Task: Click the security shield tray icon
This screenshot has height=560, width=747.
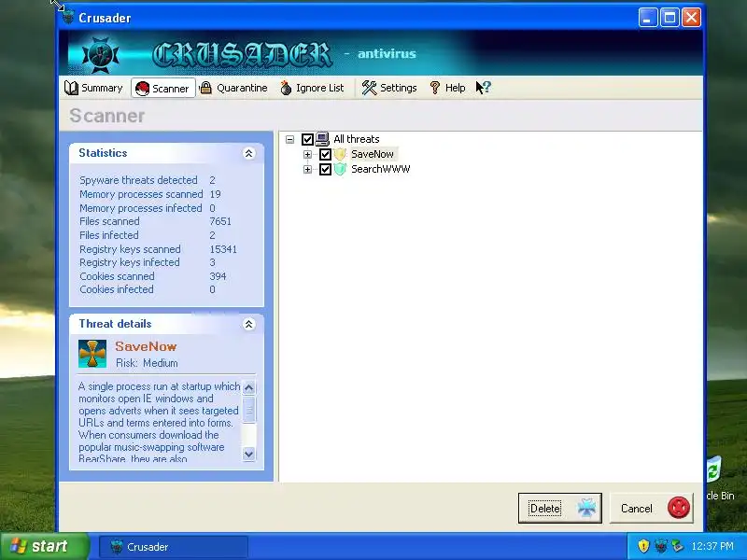Action: point(643,546)
